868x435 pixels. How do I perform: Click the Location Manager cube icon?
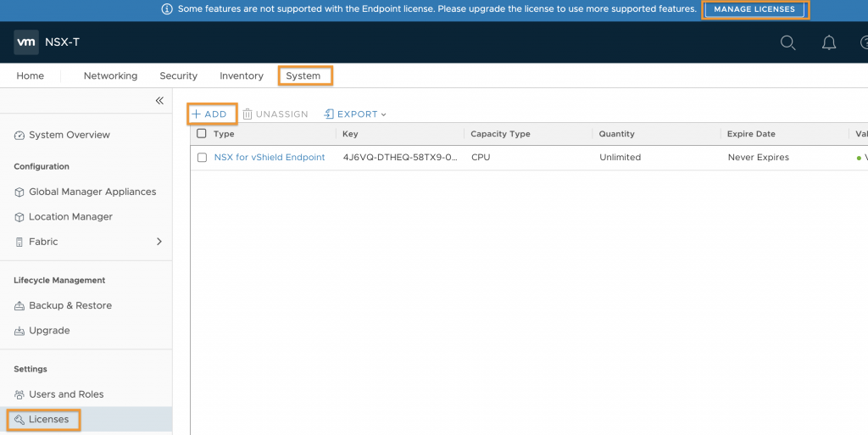coord(19,217)
